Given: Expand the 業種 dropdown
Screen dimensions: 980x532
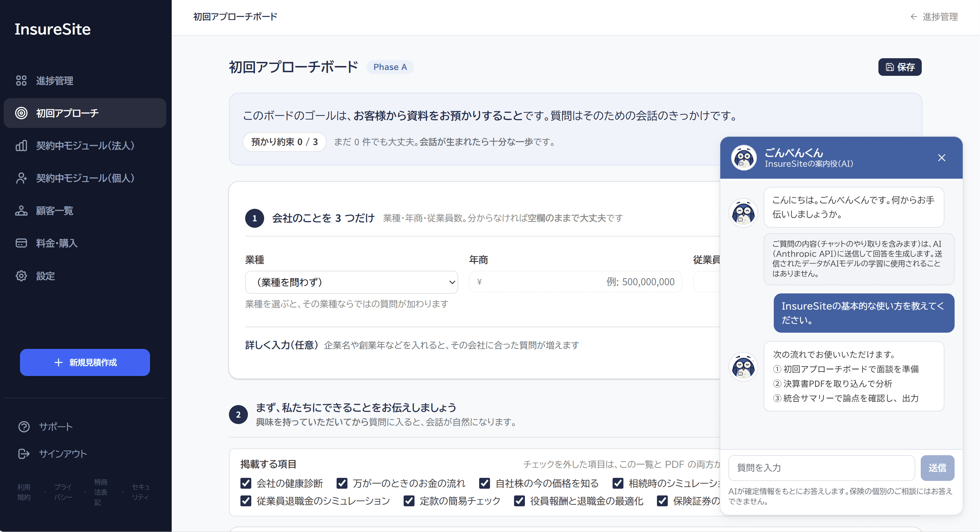Looking at the screenshot, I should pyautogui.click(x=351, y=282).
